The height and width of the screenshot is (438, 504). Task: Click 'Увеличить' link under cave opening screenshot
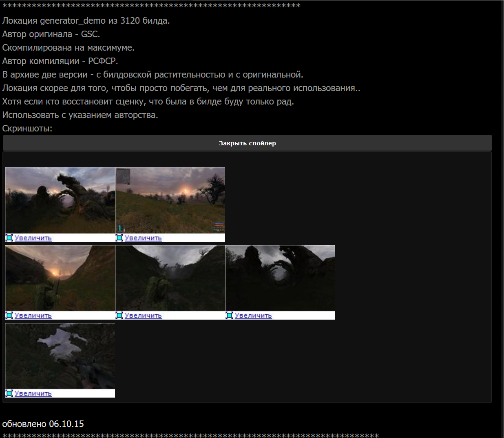pyautogui.click(x=33, y=394)
